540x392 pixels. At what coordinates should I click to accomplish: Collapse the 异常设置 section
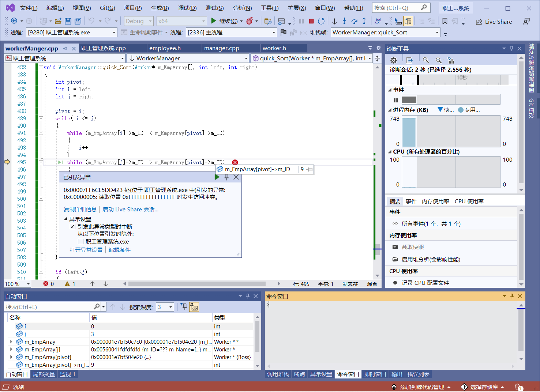pos(65,219)
